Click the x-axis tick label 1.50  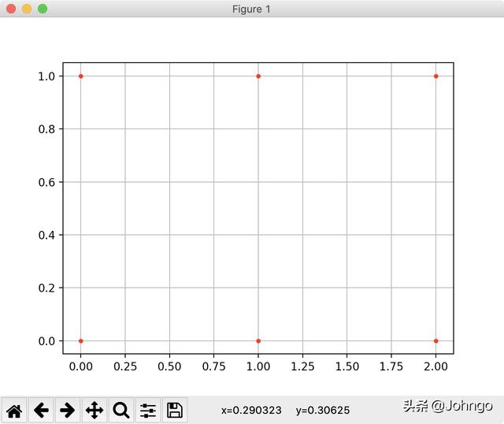346,366
